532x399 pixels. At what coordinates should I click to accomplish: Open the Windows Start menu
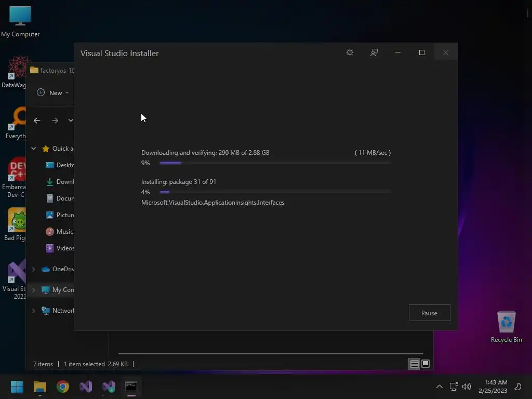click(17, 387)
